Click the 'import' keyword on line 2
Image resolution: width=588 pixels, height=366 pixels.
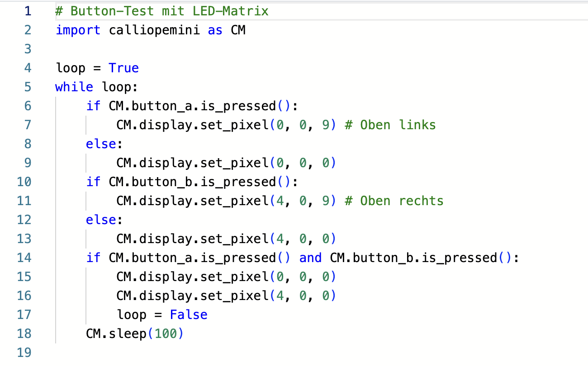click(x=78, y=30)
